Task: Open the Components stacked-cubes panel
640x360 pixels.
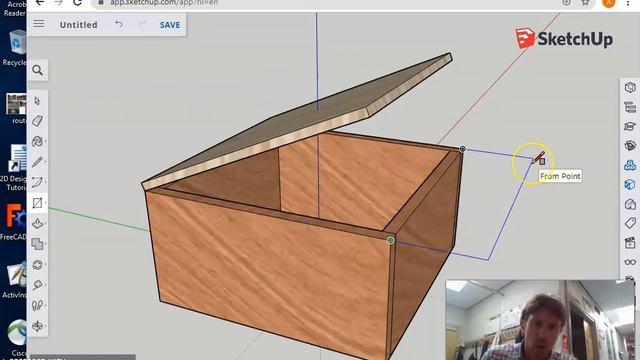Action: [x=630, y=165]
